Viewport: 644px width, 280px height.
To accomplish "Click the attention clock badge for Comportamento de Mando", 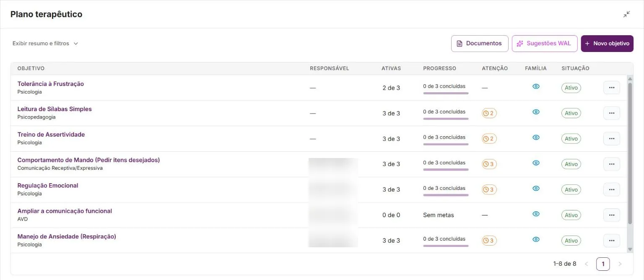I will click(489, 164).
